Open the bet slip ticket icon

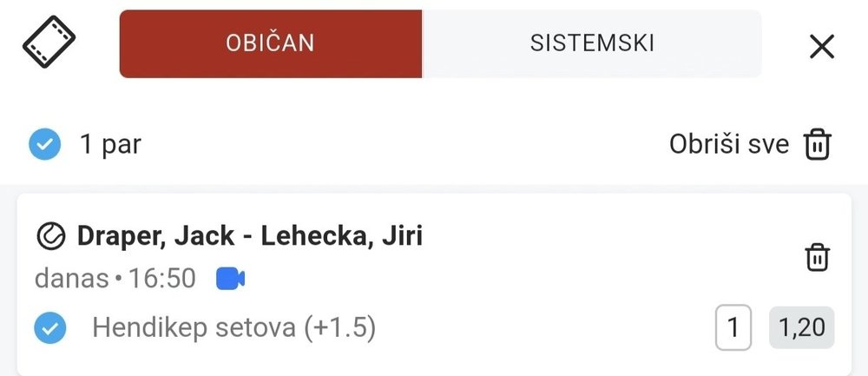[49, 42]
